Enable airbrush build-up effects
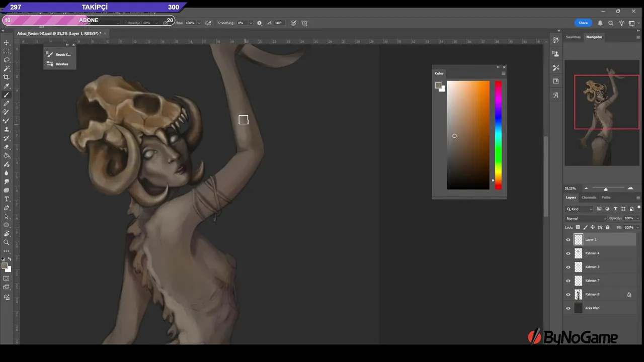Image resolution: width=644 pixels, height=362 pixels. pos(208,23)
